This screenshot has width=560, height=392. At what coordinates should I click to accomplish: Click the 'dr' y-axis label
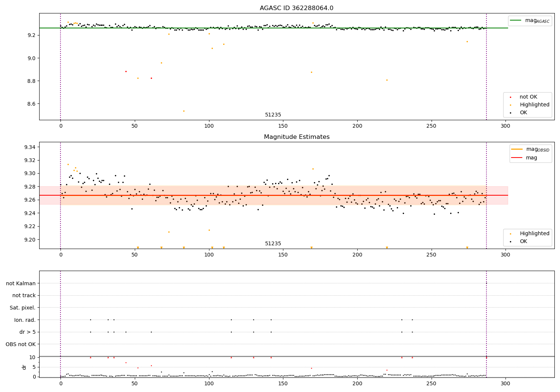pyautogui.click(x=24, y=367)
